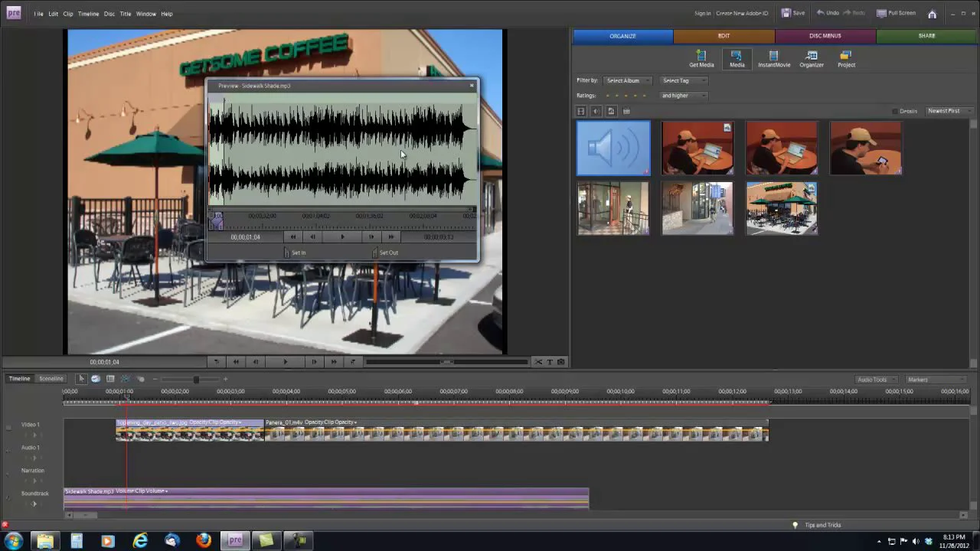
Task: Switch to Full Screen mode
Action: 896,13
